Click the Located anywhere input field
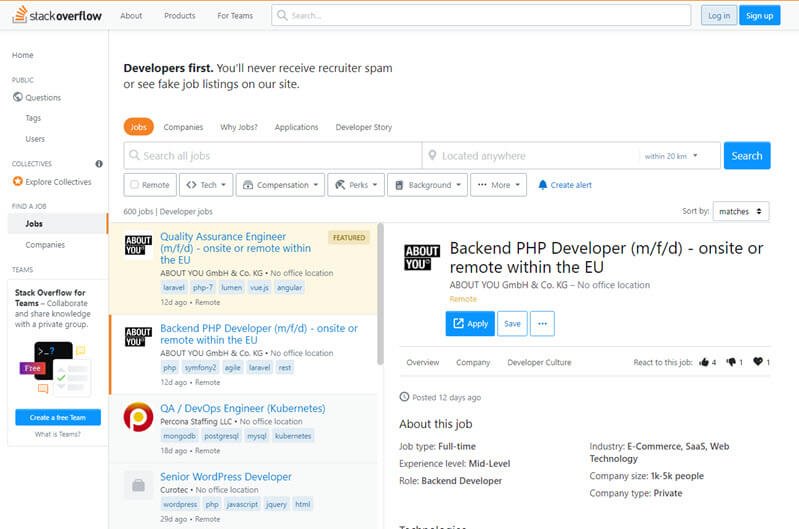The height and width of the screenshot is (529, 799). point(530,155)
